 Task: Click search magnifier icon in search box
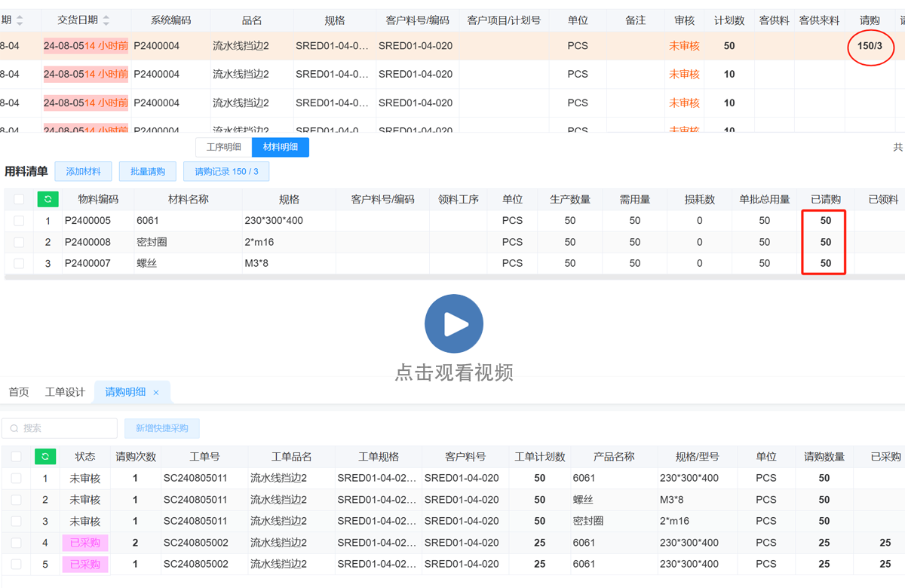coord(14,428)
